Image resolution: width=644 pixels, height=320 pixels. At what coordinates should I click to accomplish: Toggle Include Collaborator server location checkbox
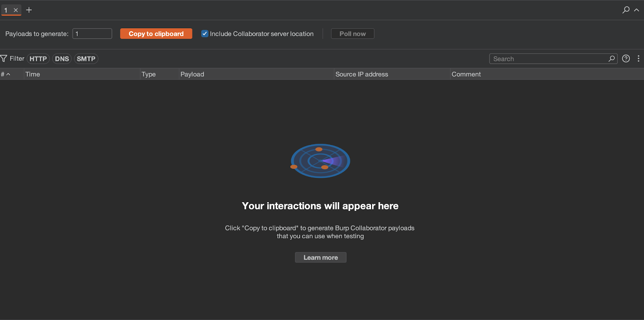pos(205,34)
